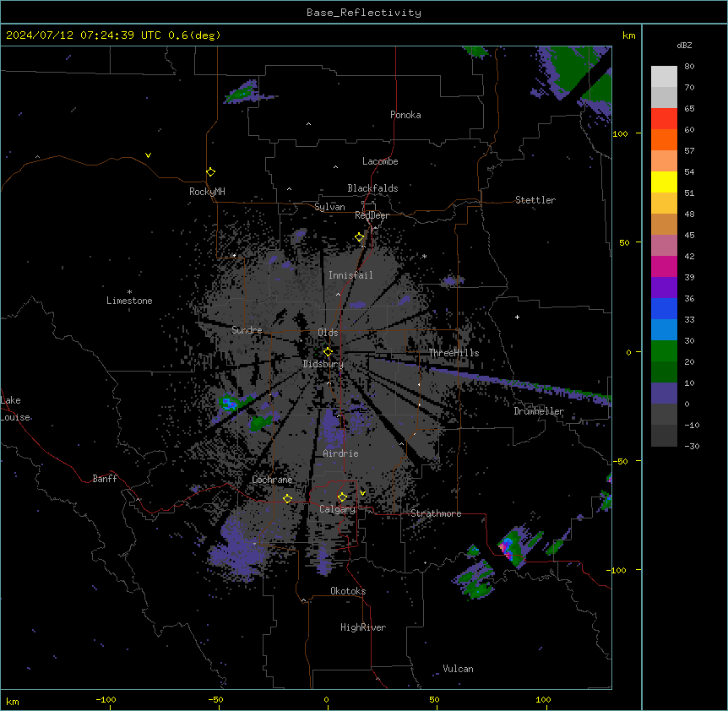This screenshot has height=711, width=728.
Task: Click the Olds city label
Action: (x=328, y=333)
